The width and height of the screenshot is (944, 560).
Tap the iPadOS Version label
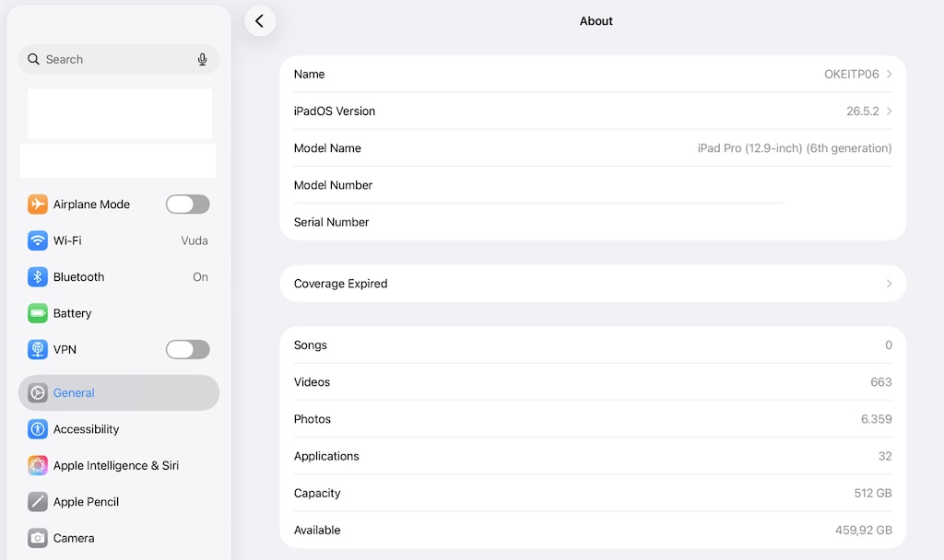point(334,111)
